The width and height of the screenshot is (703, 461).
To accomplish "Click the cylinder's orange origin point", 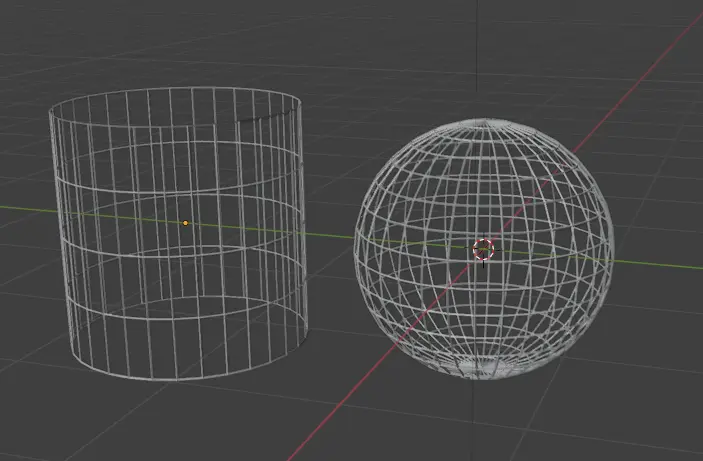I will [x=186, y=223].
